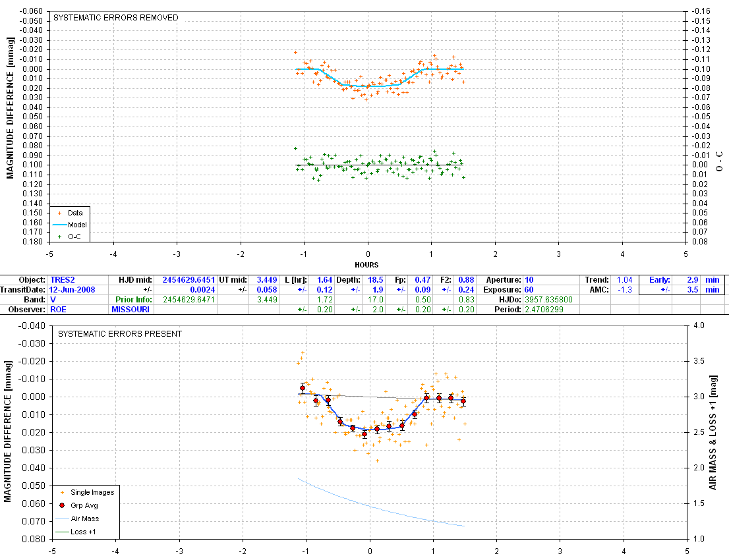Click the HJD mid uncertainty 0.0024
The image size is (729, 560).
pos(203,289)
